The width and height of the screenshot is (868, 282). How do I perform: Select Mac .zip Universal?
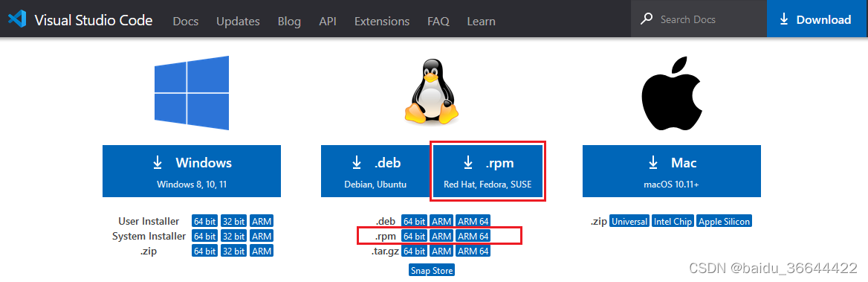[x=629, y=221]
